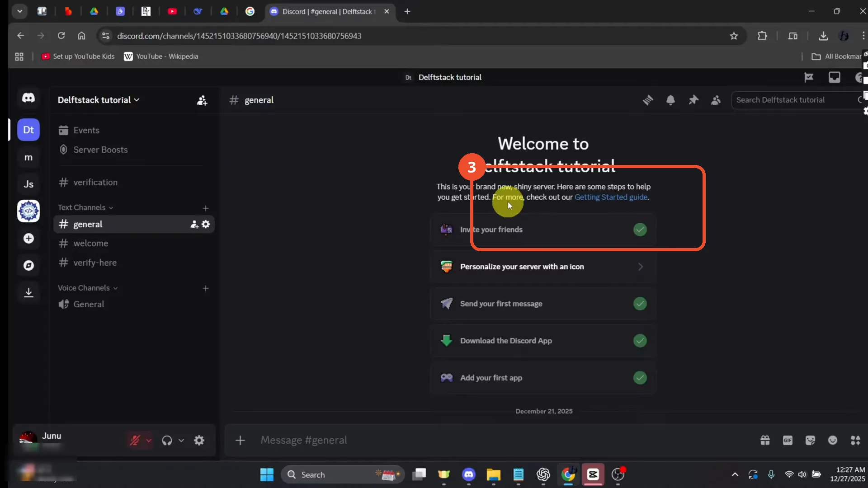The image size is (868, 488).
Task: Toggle member list icon in header
Action: (x=716, y=100)
